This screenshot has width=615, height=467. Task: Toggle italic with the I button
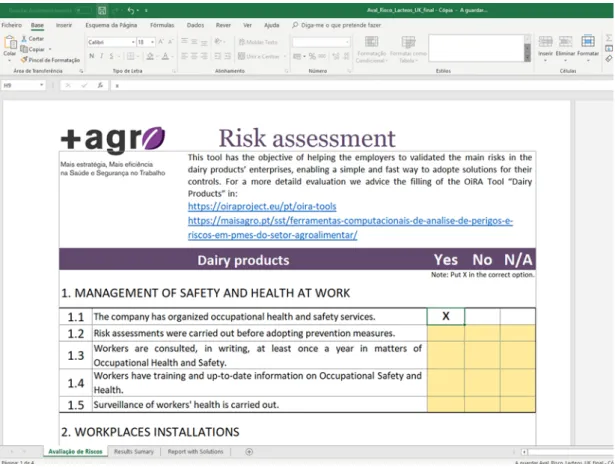click(102, 56)
